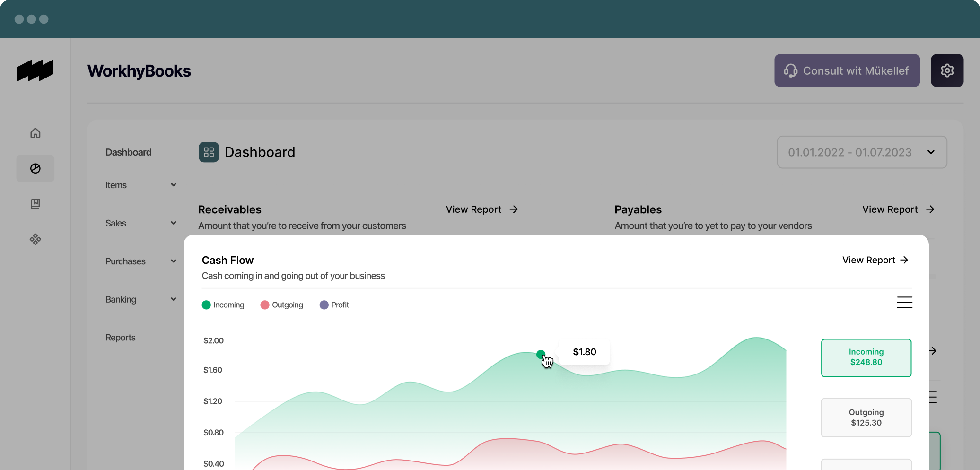Click the Dashboard grid icon beside heading
Screen dimensions: 980x470
[x=209, y=152]
